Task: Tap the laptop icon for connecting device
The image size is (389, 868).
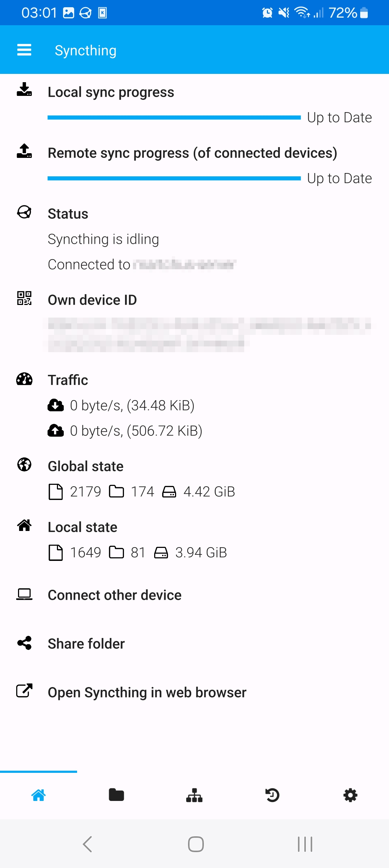Action: tap(24, 594)
